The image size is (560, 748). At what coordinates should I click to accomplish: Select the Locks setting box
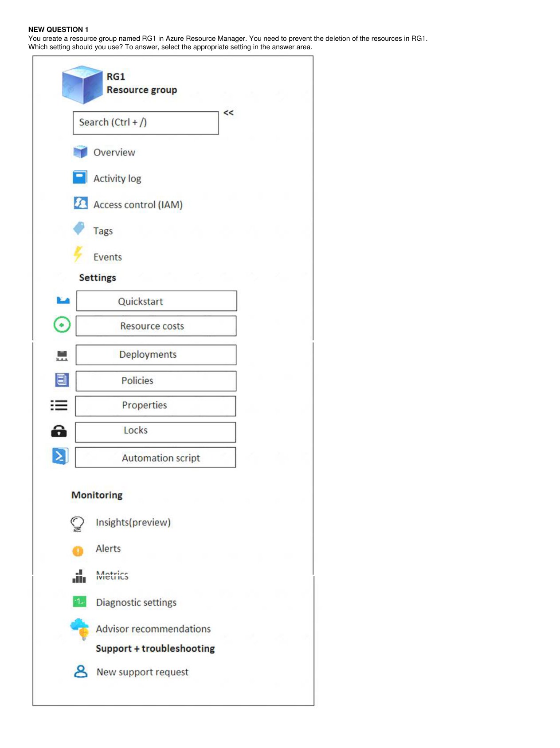tap(156, 432)
